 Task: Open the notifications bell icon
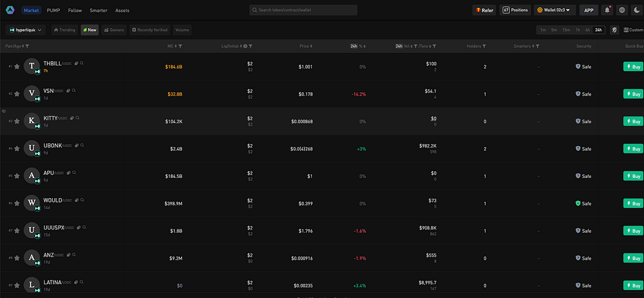(607, 10)
